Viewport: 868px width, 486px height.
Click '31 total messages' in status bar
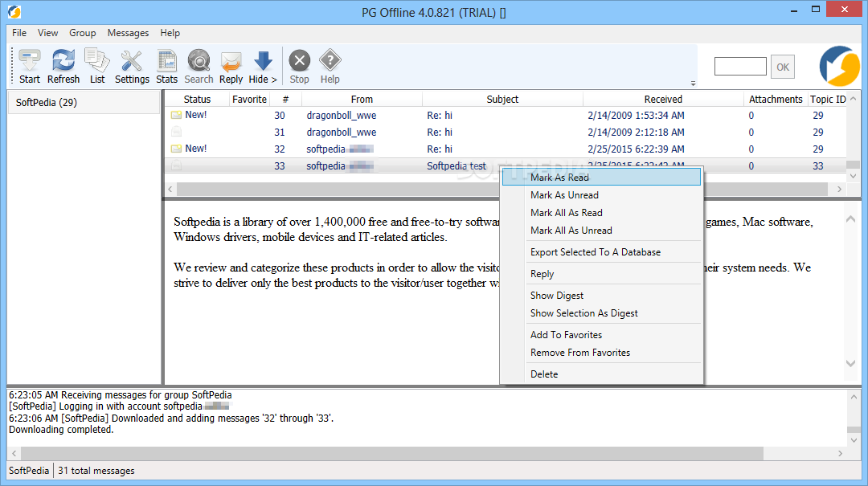[x=96, y=471]
